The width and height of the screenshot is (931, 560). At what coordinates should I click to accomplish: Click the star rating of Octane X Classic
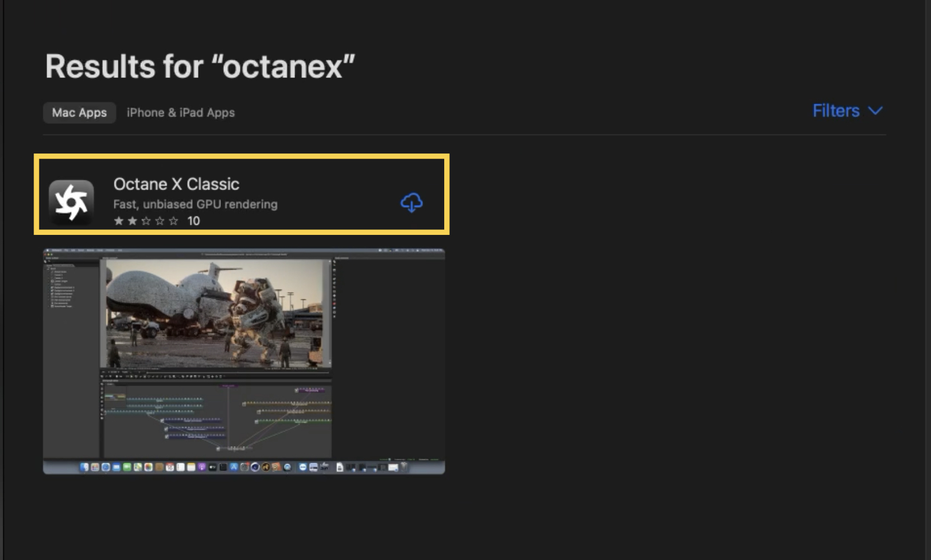(x=146, y=221)
